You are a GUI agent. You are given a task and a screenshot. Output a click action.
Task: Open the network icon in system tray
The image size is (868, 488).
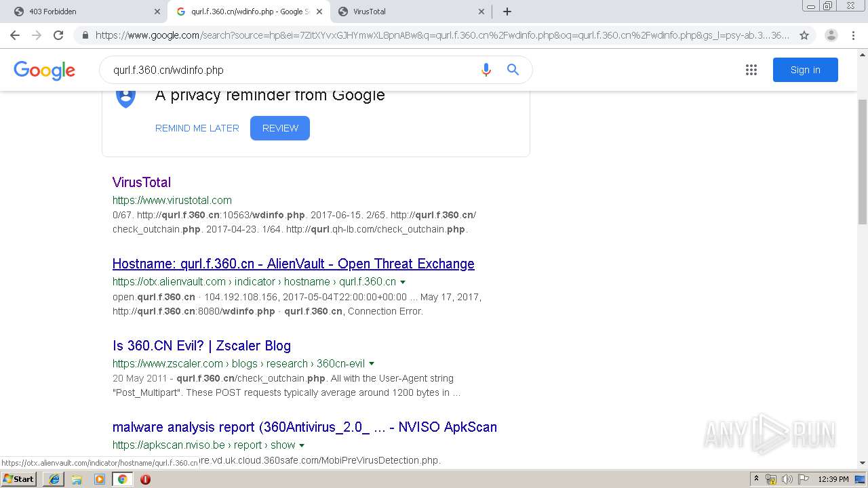coord(772,479)
